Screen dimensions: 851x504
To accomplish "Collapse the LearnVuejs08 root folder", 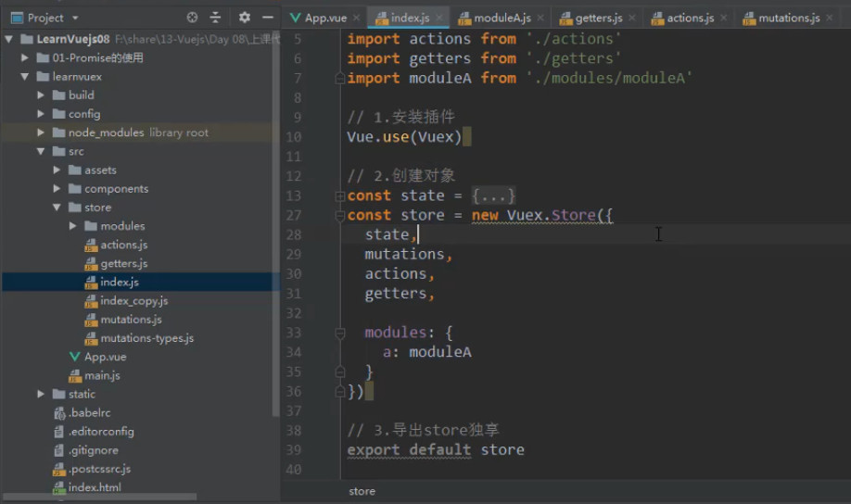I will (x=8, y=39).
